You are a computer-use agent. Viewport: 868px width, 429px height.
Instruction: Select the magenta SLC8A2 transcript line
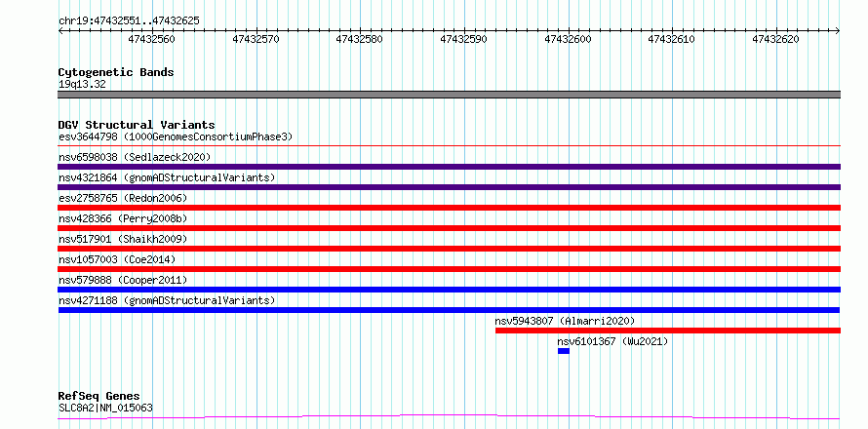(x=449, y=416)
